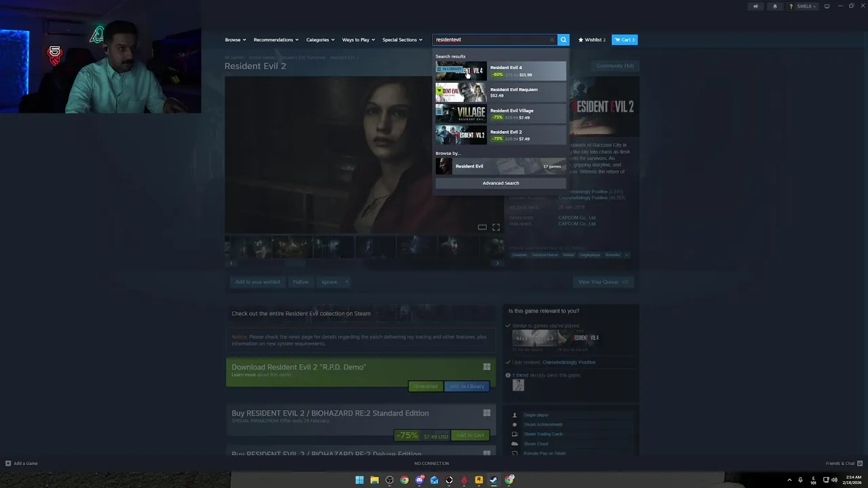868x488 pixels.
Task: Open the taskbar clock showing 2:14 AM
Action: [x=853, y=480]
